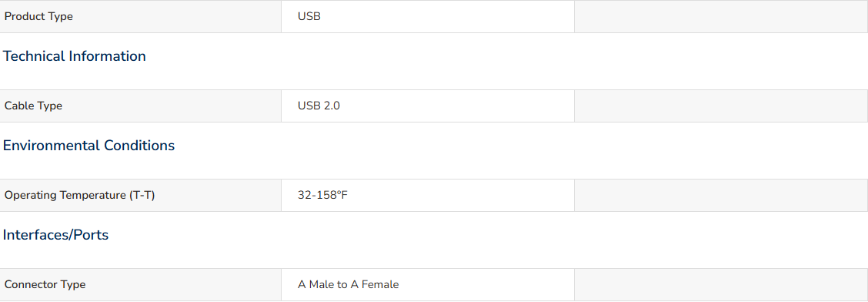The width and height of the screenshot is (868, 302).
Task: Click the Environmental Conditions section heading
Action: pyautogui.click(x=88, y=145)
